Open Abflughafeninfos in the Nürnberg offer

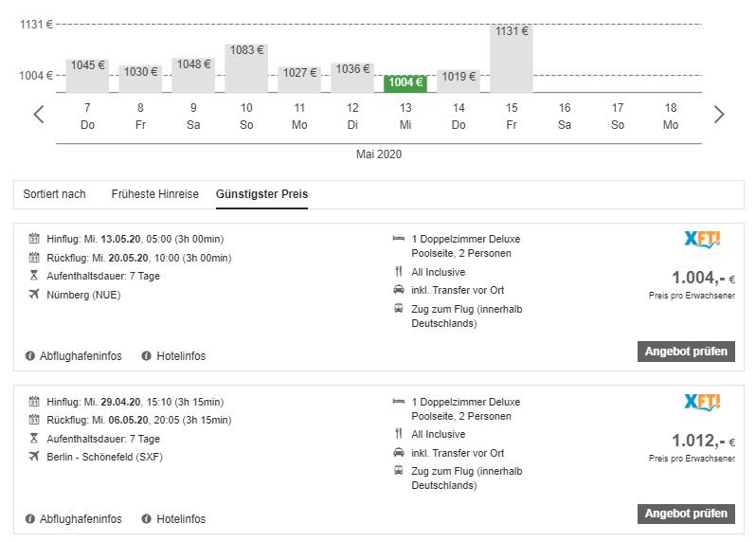pyautogui.click(x=81, y=356)
